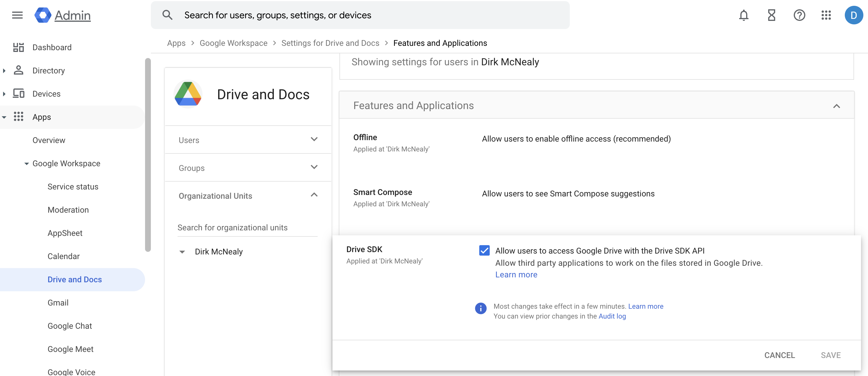Collapse the Dirk McNealy org unit
868x376 pixels.
point(182,252)
